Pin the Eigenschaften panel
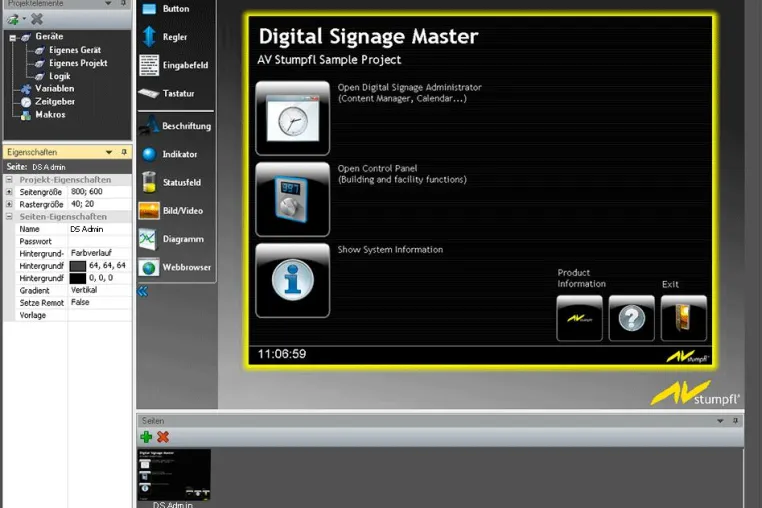Viewport: 762px width, 508px height. [x=124, y=152]
